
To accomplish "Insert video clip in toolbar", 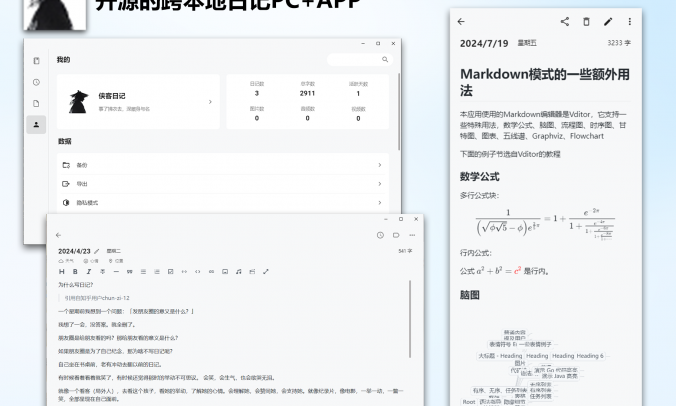I will (x=252, y=272).
